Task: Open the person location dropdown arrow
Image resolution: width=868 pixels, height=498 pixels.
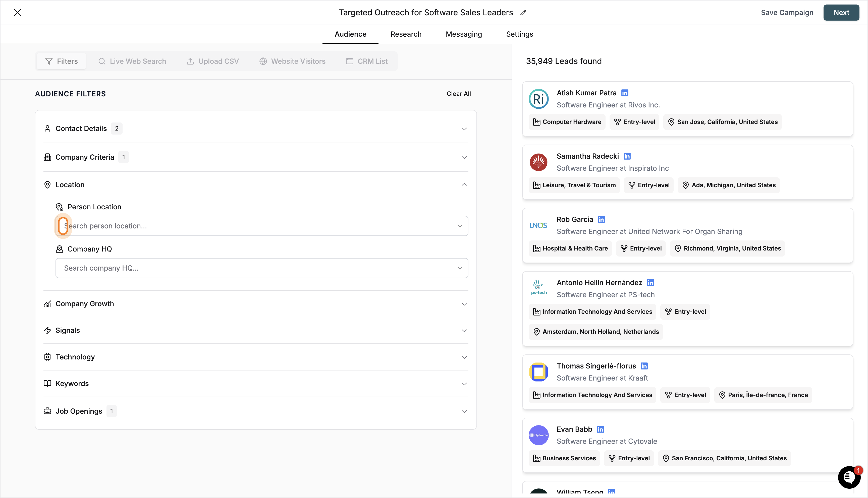Action: point(460,226)
